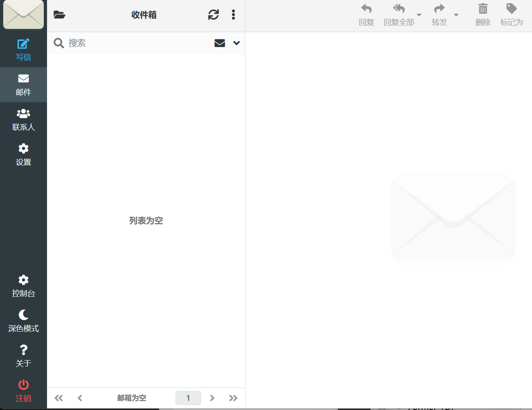Screen dimensions: 532x410
Task: Toggle 深色模式 dark mode
Action: 23,321
